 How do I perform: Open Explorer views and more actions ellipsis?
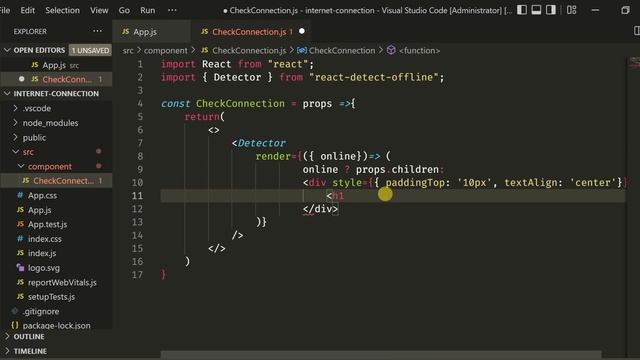pyautogui.click(x=97, y=31)
